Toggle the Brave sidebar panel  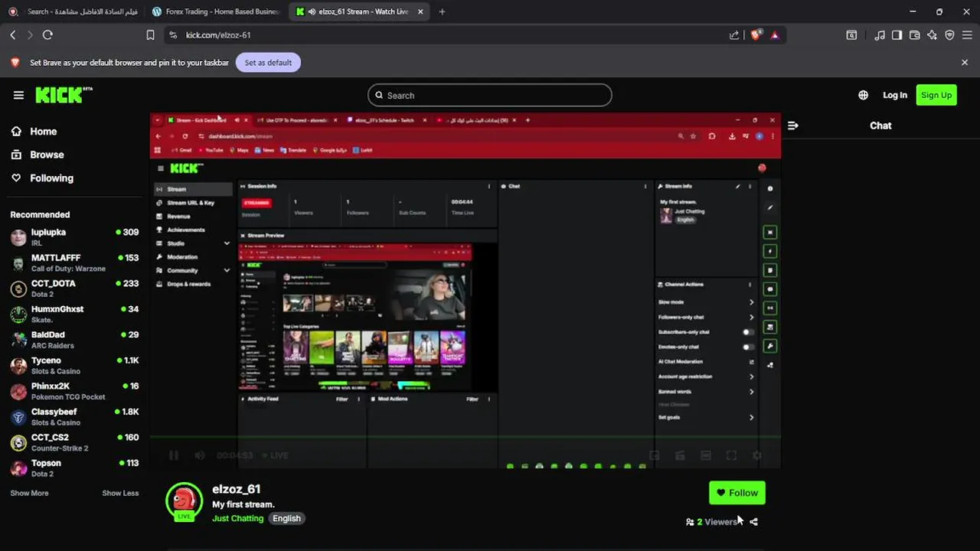897,35
